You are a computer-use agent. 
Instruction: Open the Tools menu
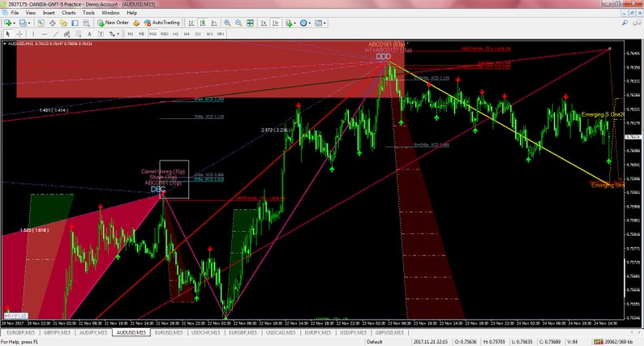coord(88,13)
